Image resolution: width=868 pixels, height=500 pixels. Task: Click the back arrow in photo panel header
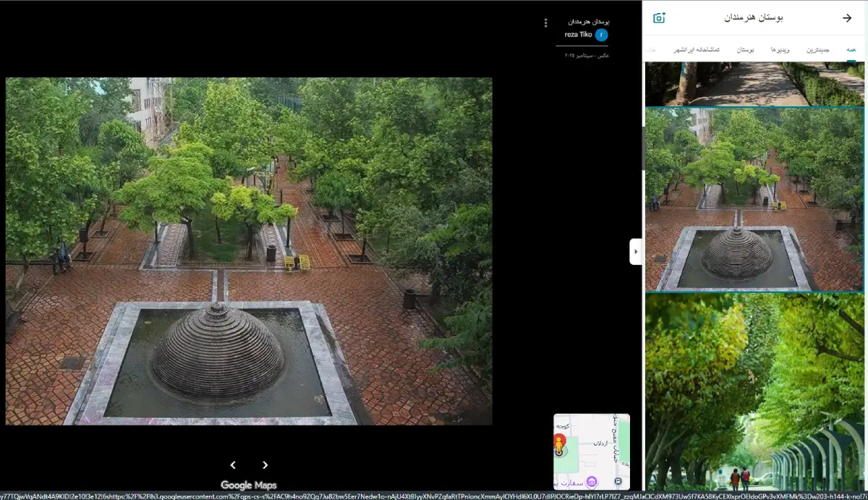(847, 18)
